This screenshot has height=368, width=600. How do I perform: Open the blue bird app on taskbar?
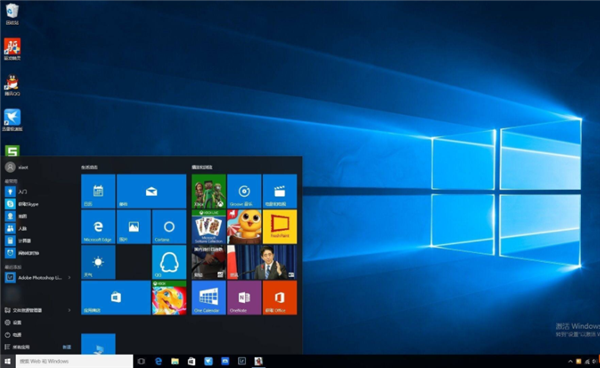click(208, 361)
